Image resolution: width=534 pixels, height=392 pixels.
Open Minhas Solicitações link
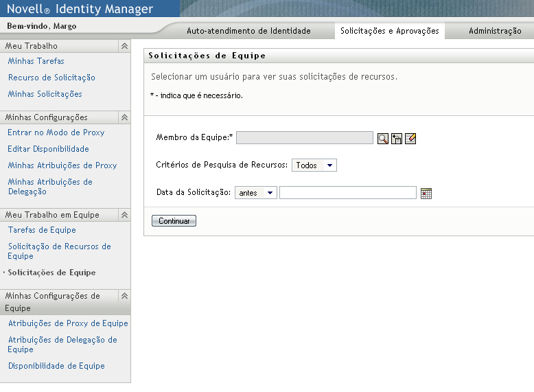(45, 94)
